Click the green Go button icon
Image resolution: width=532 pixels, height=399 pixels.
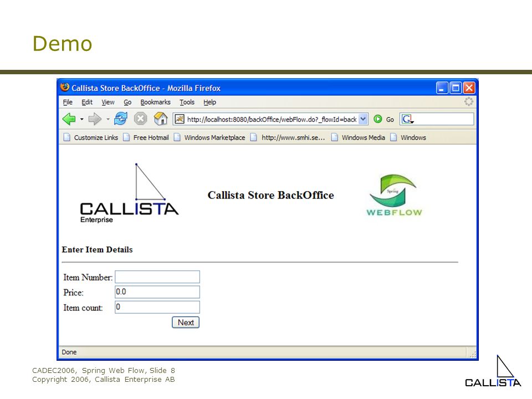pyautogui.click(x=377, y=119)
